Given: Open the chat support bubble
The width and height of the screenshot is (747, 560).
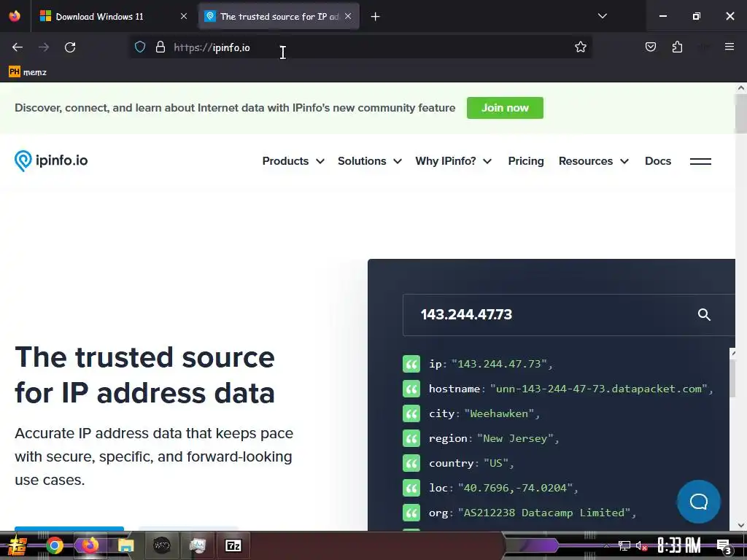Looking at the screenshot, I should point(698,502).
